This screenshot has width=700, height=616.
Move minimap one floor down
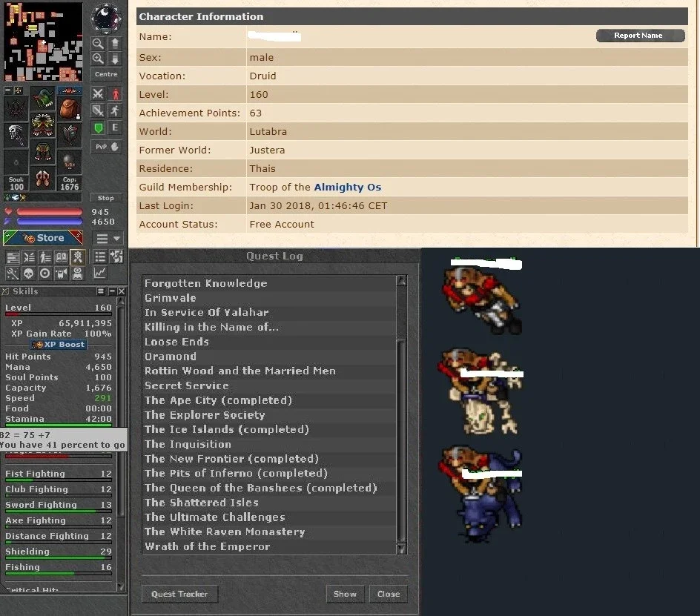[115, 59]
